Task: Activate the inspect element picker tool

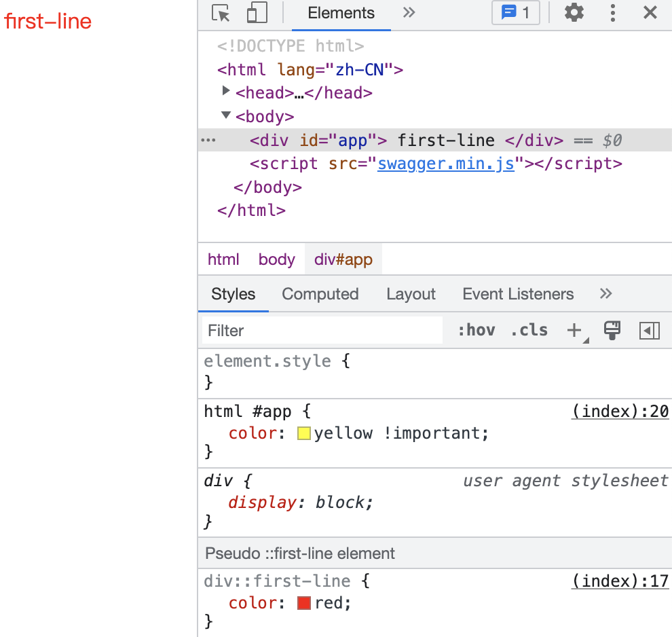Action: pos(221,13)
